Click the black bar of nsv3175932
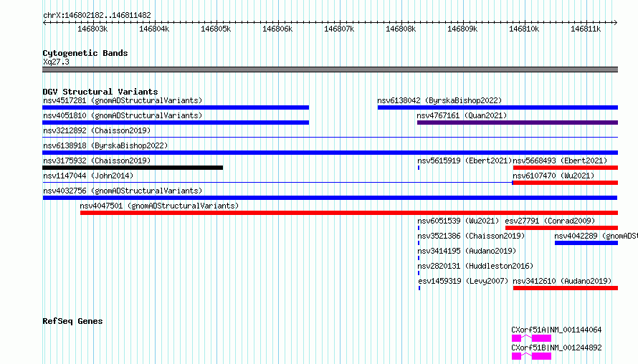Screen dimensions: 638x364 pyautogui.click(x=133, y=168)
